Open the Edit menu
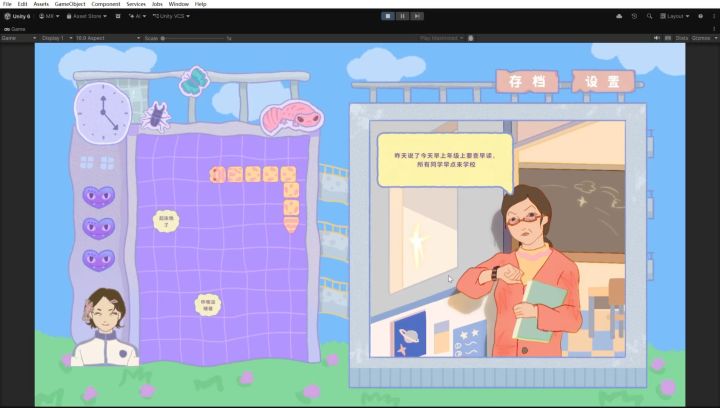 point(22,4)
